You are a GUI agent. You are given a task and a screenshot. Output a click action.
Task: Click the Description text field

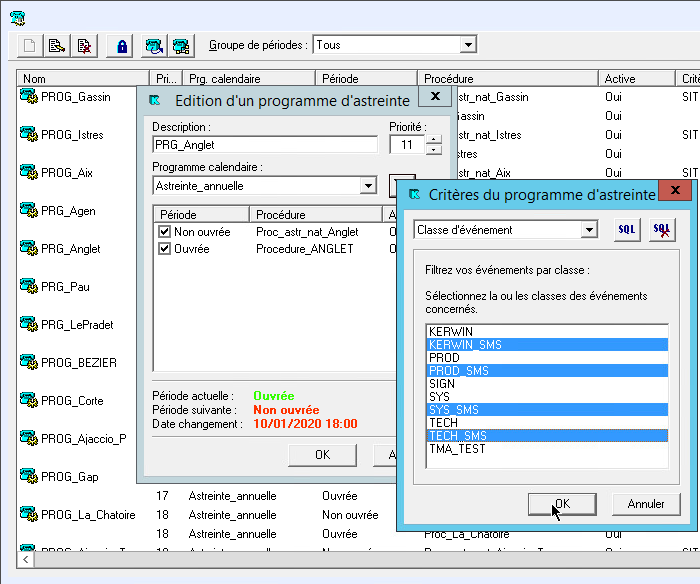[264, 145]
